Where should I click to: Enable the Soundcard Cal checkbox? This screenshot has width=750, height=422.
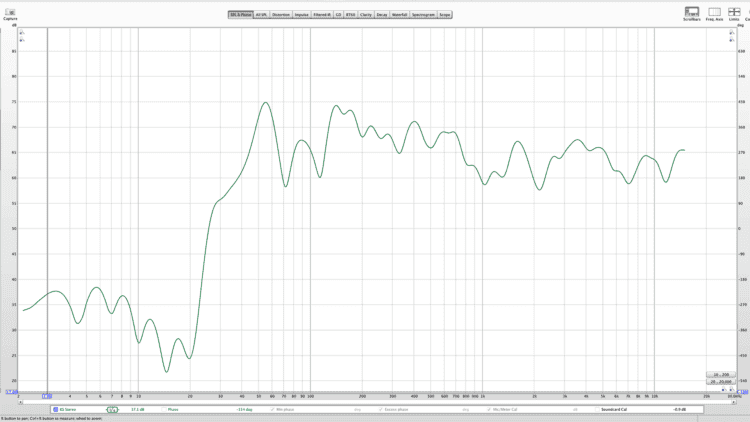click(x=597, y=410)
